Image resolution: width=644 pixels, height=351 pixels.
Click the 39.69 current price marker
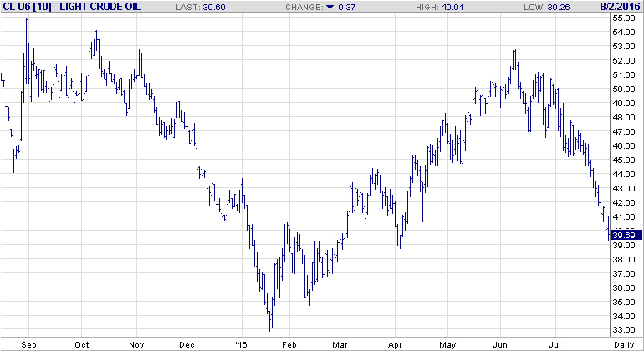626,235
